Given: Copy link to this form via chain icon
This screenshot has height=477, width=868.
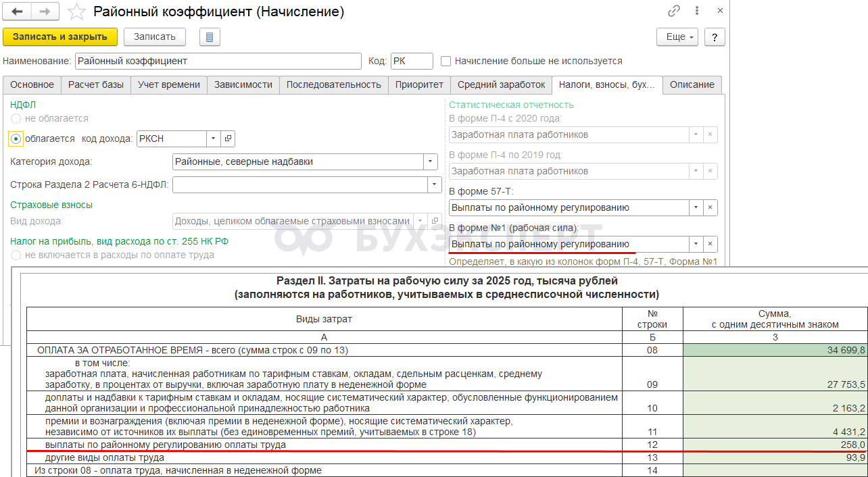Looking at the screenshot, I should tap(673, 11).
